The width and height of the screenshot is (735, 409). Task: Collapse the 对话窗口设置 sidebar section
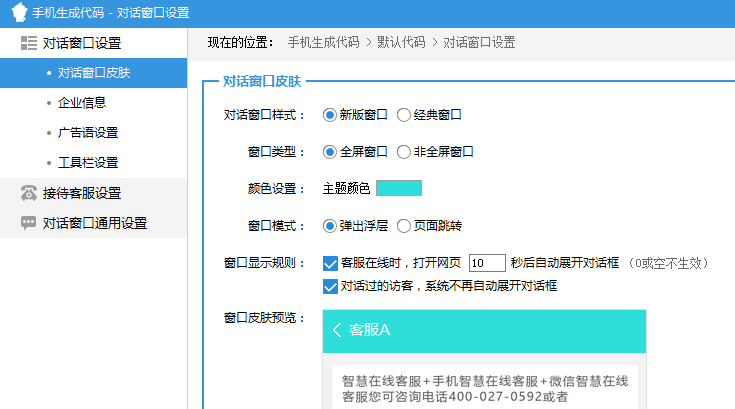82,43
